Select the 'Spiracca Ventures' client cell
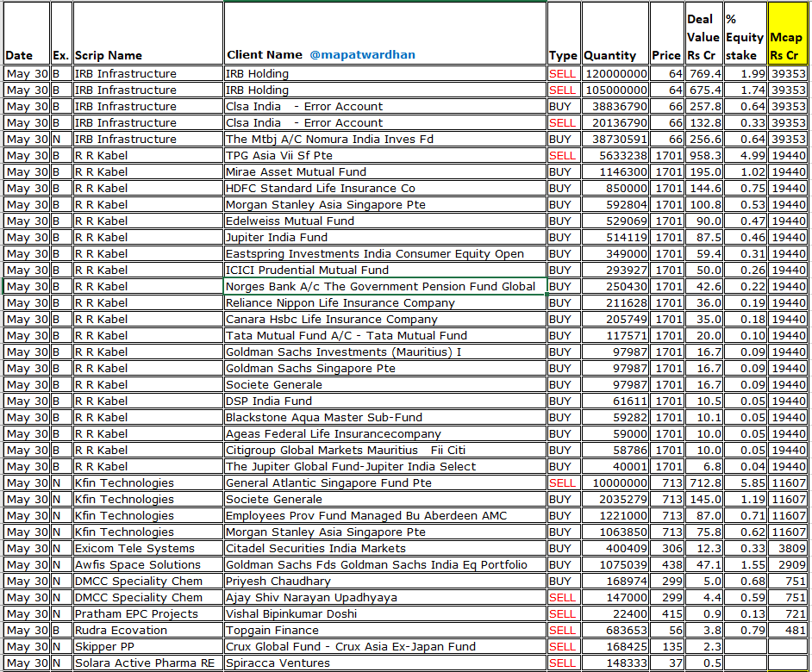Viewport: 812px width, 672px height. coord(385,663)
